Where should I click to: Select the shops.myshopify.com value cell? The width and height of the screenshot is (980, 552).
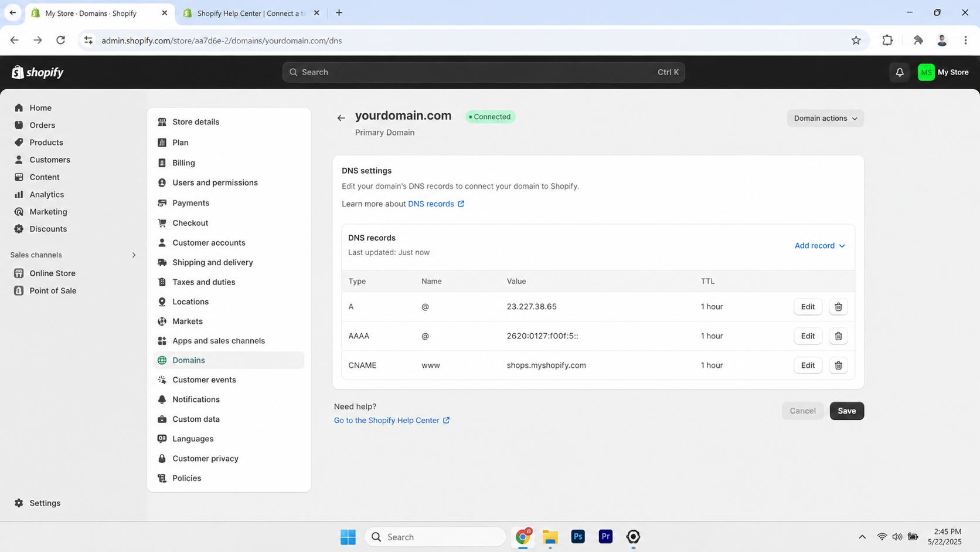(x=546, y=365)
